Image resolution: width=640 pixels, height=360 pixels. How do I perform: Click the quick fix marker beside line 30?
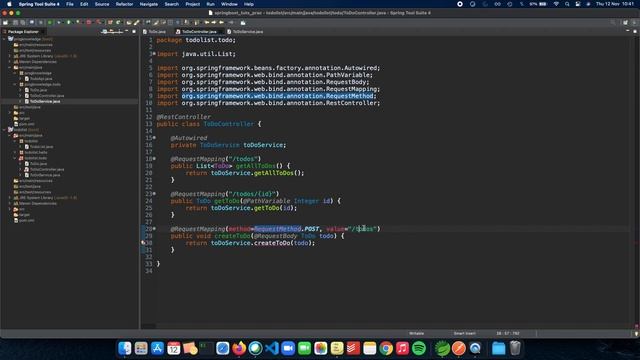pyautogui.click(x=143, y=243)
